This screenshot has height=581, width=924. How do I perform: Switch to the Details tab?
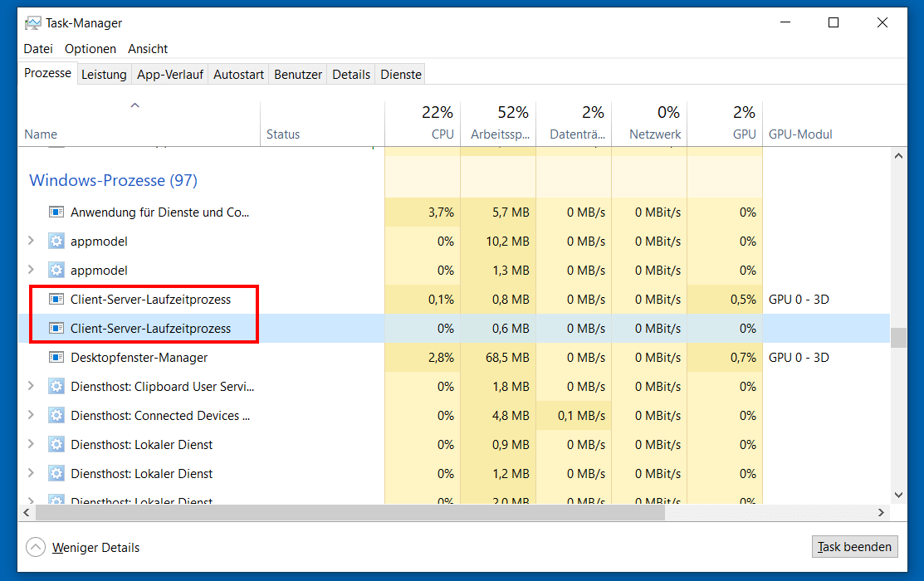351,75
